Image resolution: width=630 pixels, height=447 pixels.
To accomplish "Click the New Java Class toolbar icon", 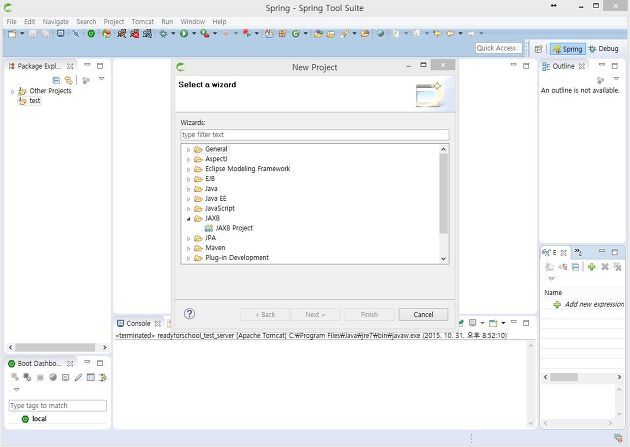I will [x=296, y=34].
